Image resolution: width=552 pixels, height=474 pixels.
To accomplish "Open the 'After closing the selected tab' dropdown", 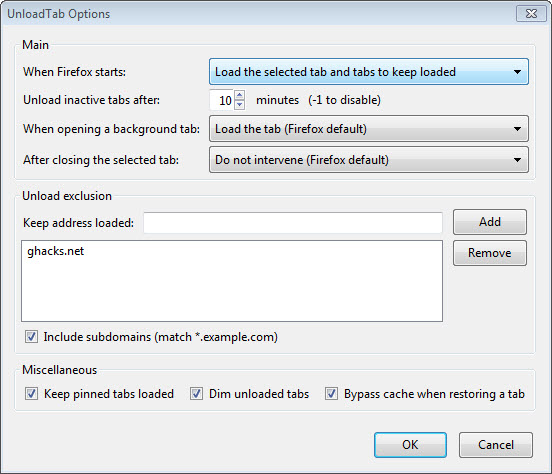I will tap(369, 160).
